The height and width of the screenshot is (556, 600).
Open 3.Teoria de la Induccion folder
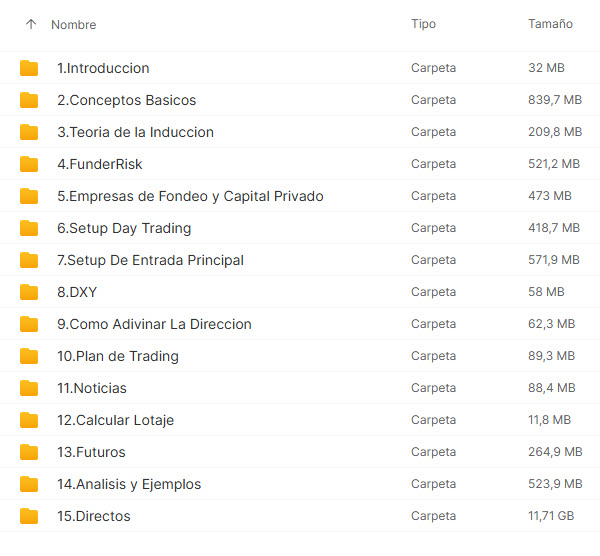click(x=135, y=132)
